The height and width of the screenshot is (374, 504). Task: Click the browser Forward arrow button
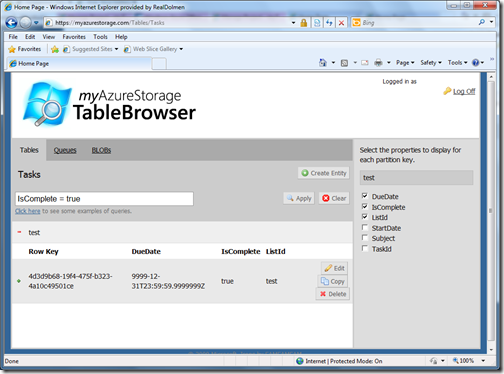(25, 23)
